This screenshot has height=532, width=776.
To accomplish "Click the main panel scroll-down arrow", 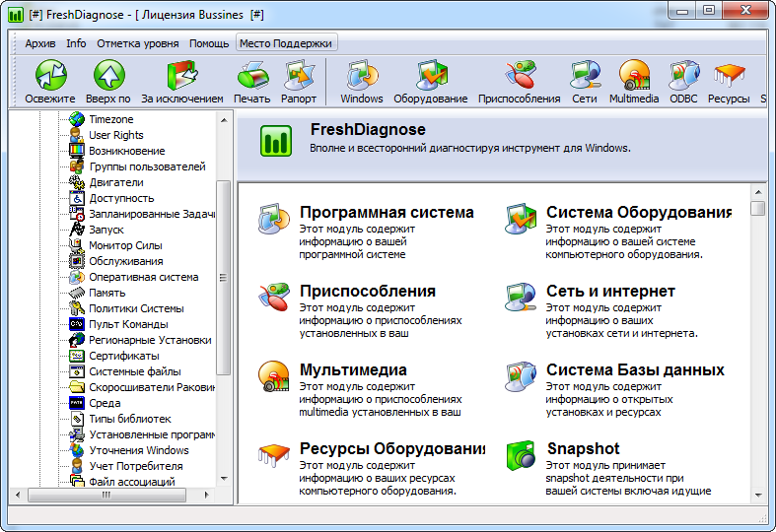I will [758, 495].
